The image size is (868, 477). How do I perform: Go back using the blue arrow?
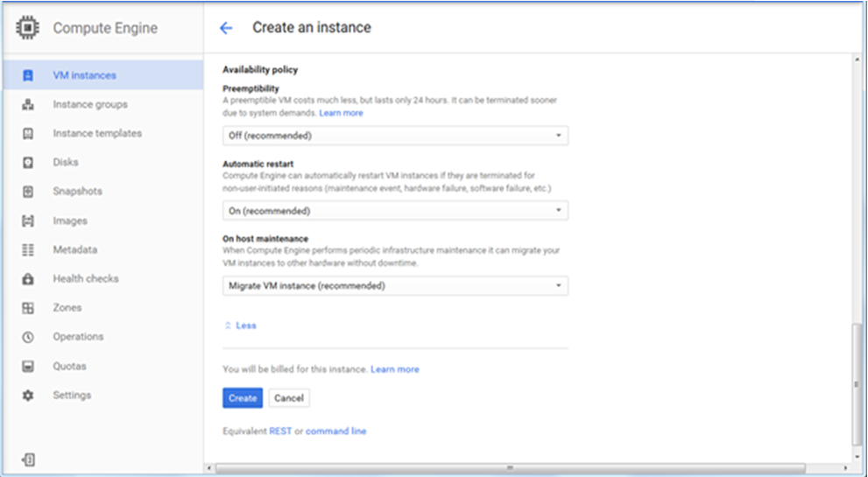(x=226, y=28)
